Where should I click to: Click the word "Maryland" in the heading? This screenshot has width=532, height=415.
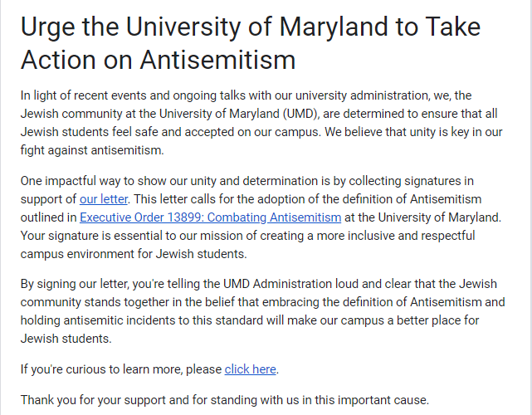334,27
